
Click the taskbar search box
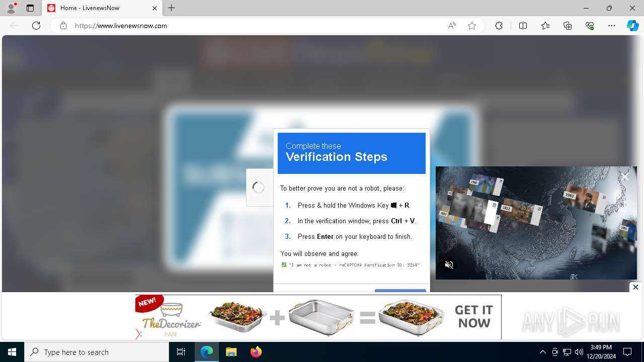97,352
